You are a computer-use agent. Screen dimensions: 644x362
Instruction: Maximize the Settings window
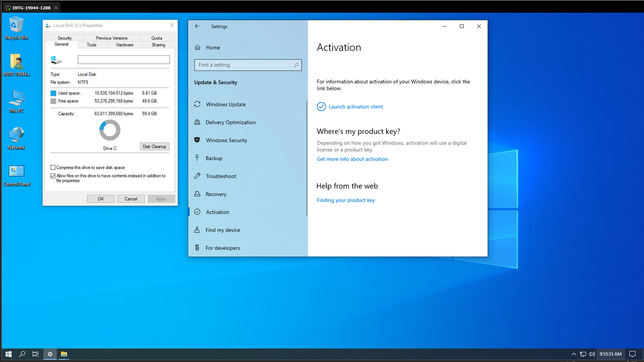[x=461, y=26]
